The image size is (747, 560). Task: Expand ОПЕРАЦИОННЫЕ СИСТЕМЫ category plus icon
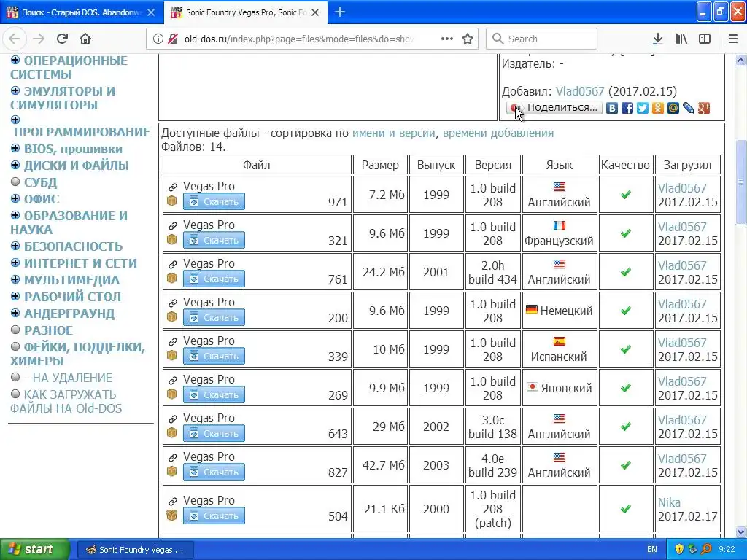point(15,60)
